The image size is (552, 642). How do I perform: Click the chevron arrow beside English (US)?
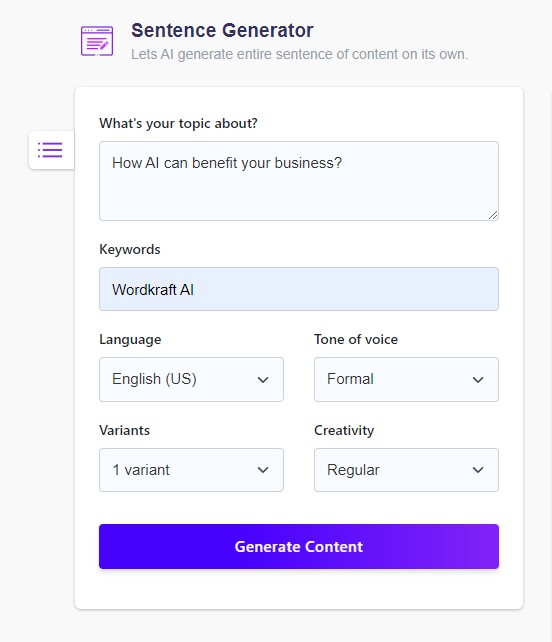click(x=263, y=380)
